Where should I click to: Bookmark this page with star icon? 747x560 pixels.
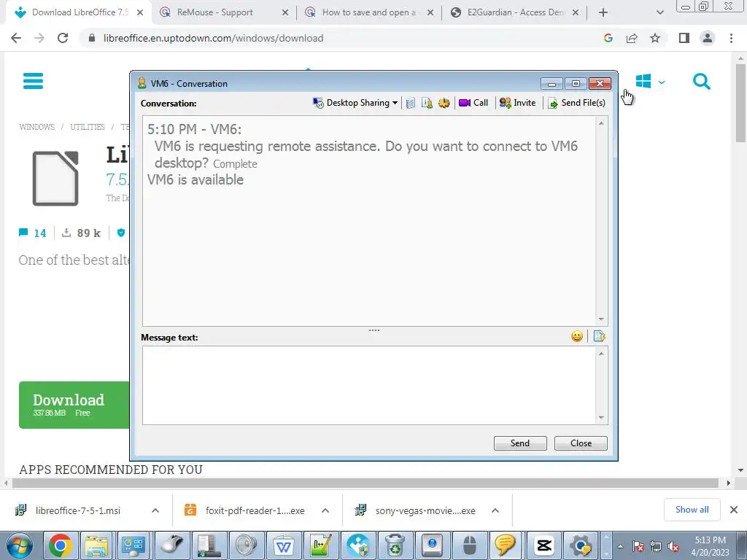click(655, 38)
